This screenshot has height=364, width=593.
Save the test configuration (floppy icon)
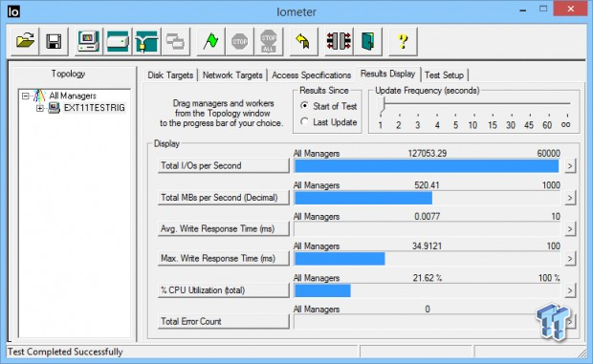tap(54, 41)
